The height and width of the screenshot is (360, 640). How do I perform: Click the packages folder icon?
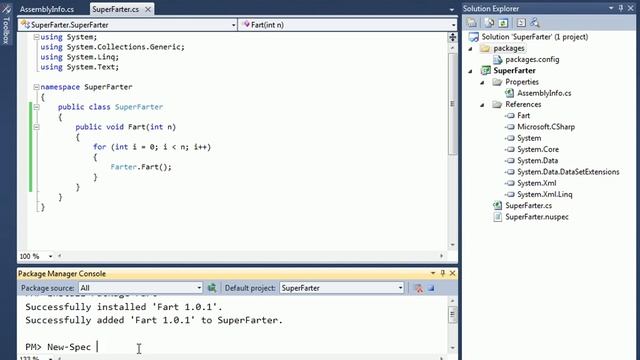coord(485,49)
